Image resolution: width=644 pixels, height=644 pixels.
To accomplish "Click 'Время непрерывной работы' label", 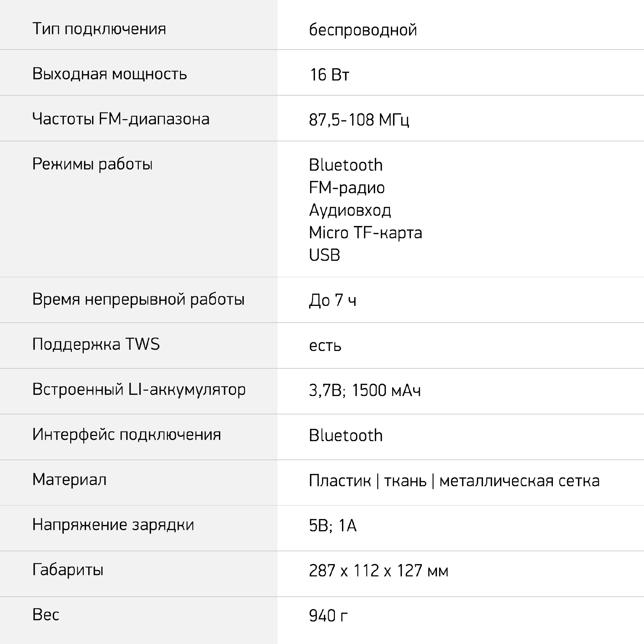I will (x=138, y=299).
